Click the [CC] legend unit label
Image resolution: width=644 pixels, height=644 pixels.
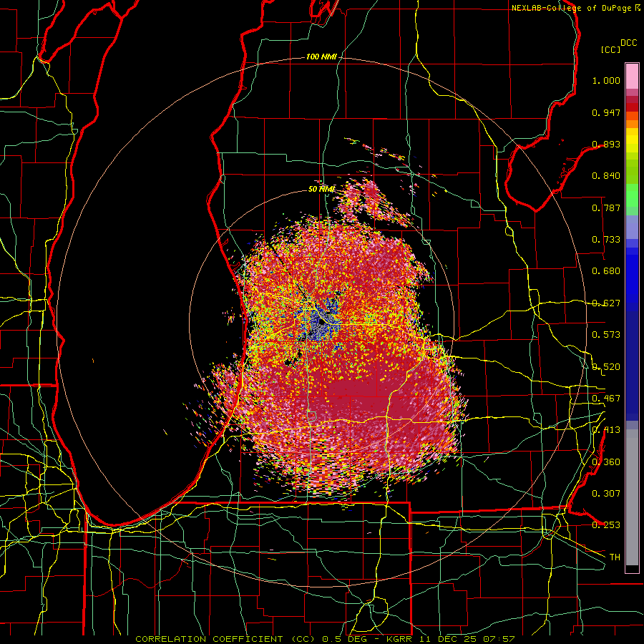click(611, 49)
